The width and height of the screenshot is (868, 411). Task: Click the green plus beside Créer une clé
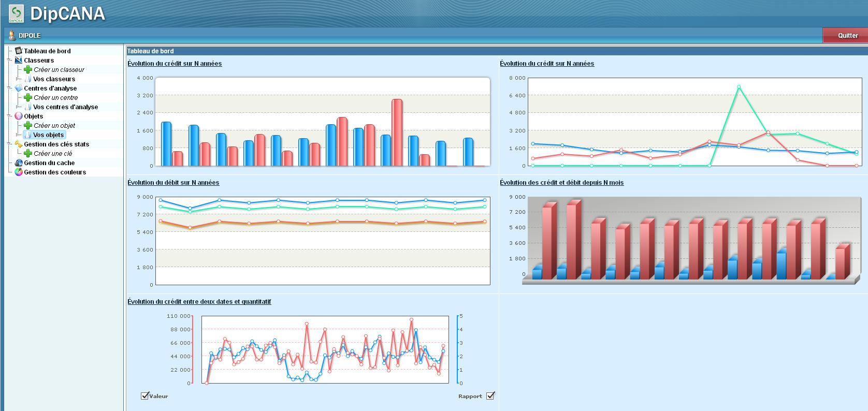click(28, 153)
